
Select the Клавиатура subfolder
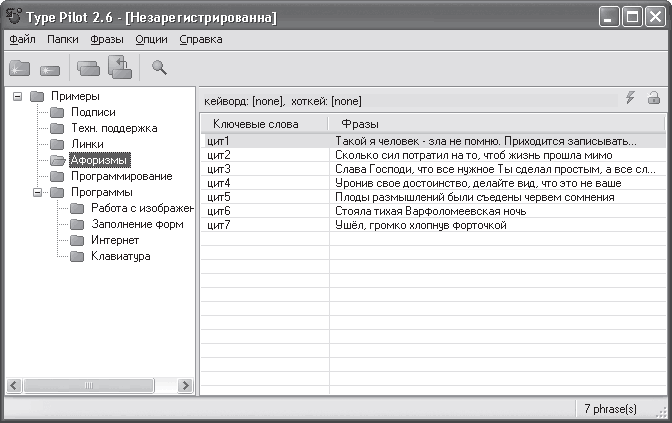coord(121,256)
